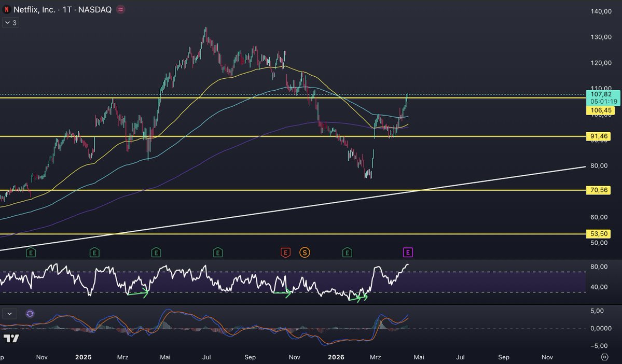Click the yellow 70,56 price label
The image size is (622, 364).
coord(598,190)
